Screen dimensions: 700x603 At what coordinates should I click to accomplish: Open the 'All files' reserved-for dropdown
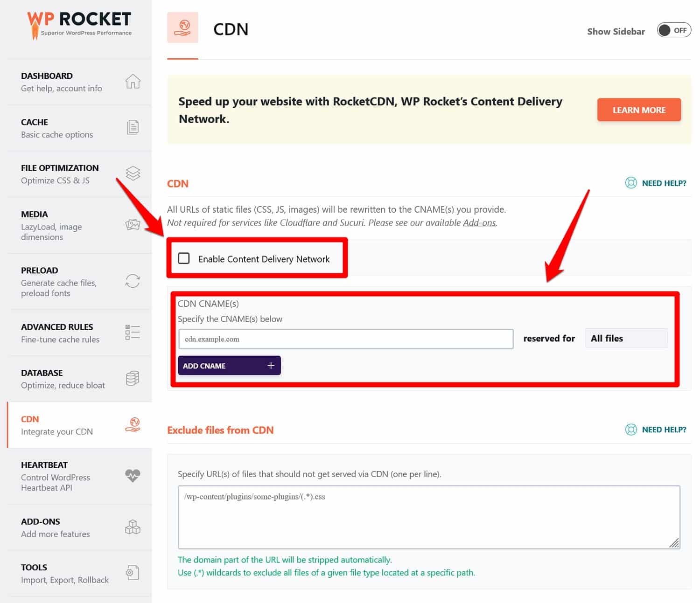pyautogui.click(x=626, y=339)
